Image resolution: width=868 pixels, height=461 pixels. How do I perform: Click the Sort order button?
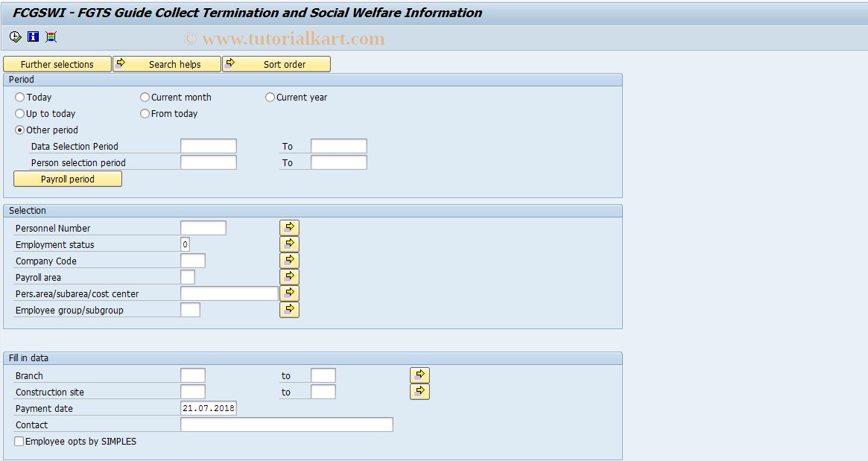pyautogui.click(x=276, y=64)
